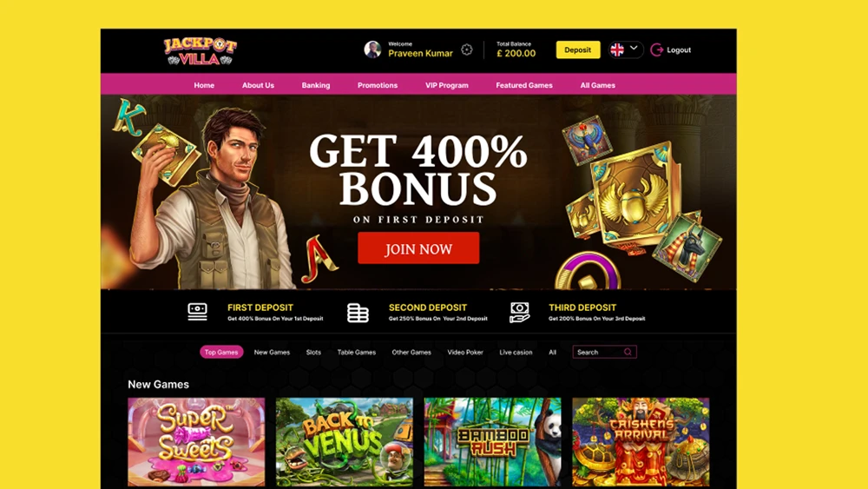The image size is (868, 489).
Task: Select the Table Games filter tab
Action: [357, 353]
